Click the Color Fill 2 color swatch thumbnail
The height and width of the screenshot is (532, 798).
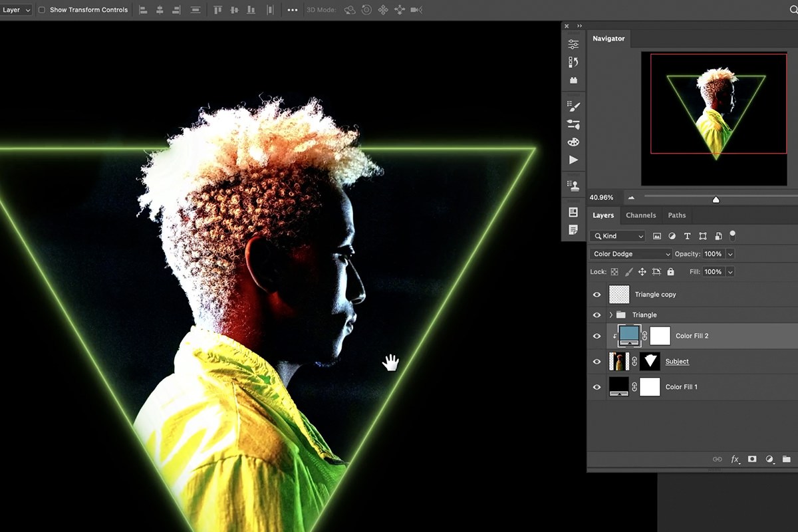pos(629,336)
